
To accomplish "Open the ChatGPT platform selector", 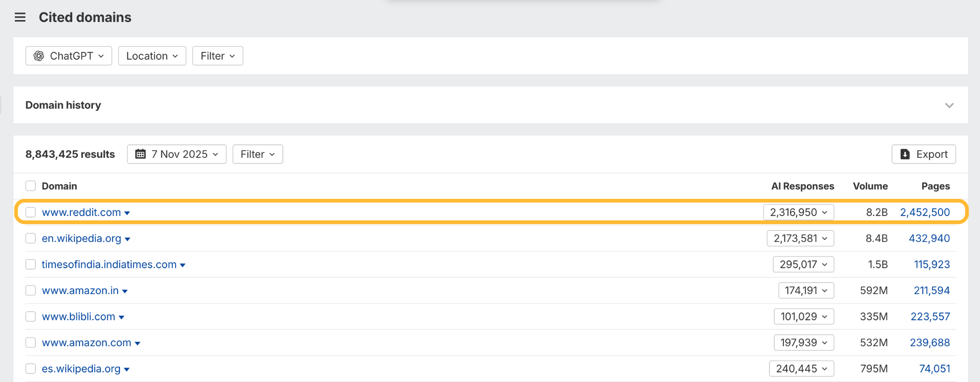I will point(68,55).
